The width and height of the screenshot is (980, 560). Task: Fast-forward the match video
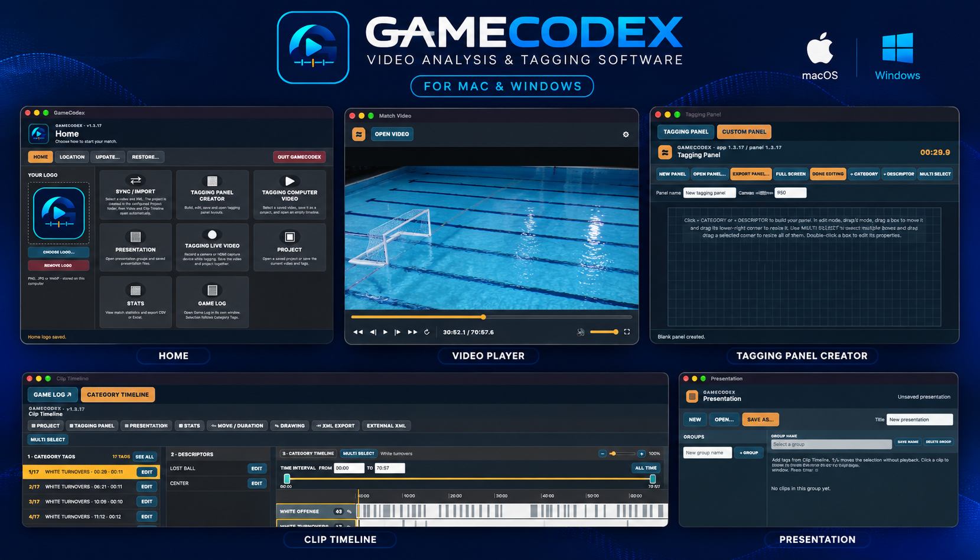click(412, 332)
